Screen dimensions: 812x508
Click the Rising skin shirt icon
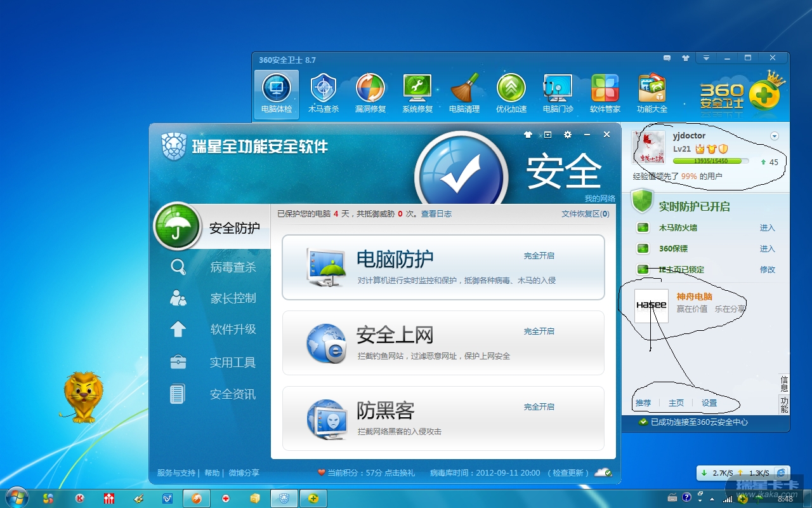point(528,135)
